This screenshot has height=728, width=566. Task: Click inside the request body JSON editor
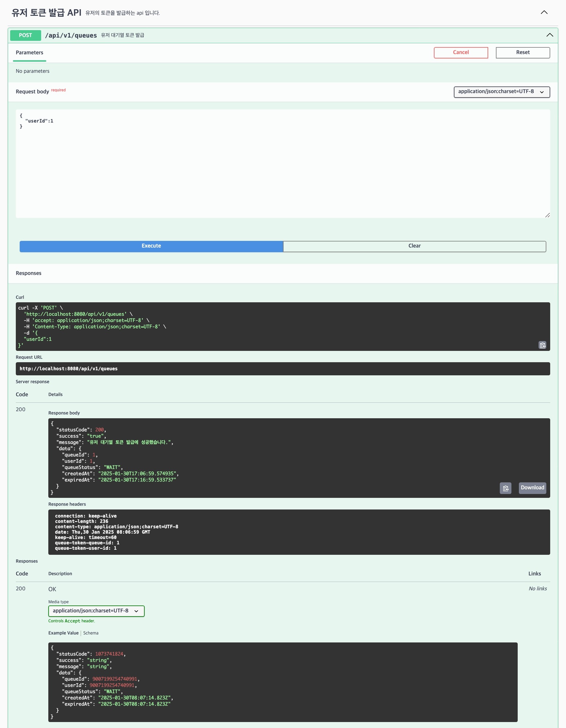282,163
